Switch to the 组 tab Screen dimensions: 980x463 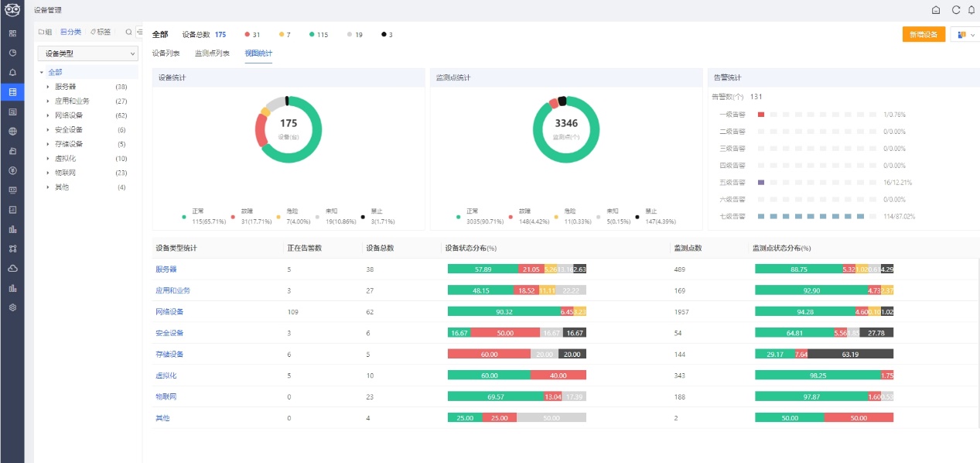[46, 33]
